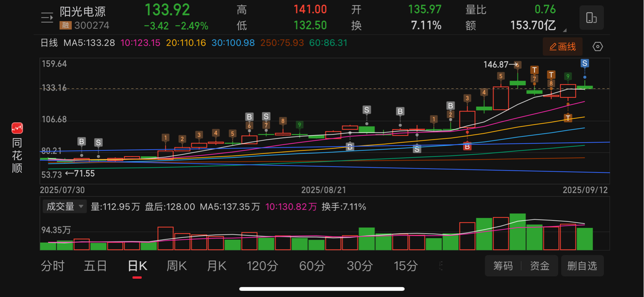The width and height of the screenshot is (644, 297).
Task: Tap the high price 141.00
Action: [310, 9]
